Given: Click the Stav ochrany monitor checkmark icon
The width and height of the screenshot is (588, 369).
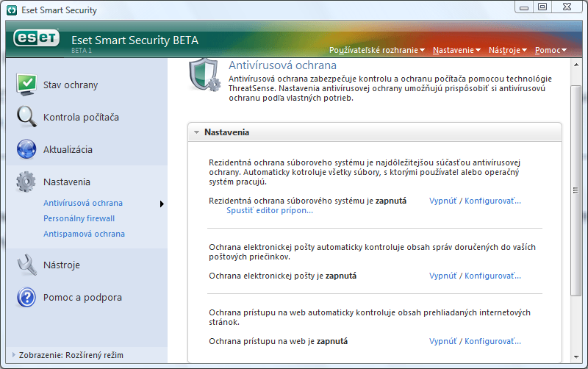Looking at the screenshot, I should tap(26, 85).
